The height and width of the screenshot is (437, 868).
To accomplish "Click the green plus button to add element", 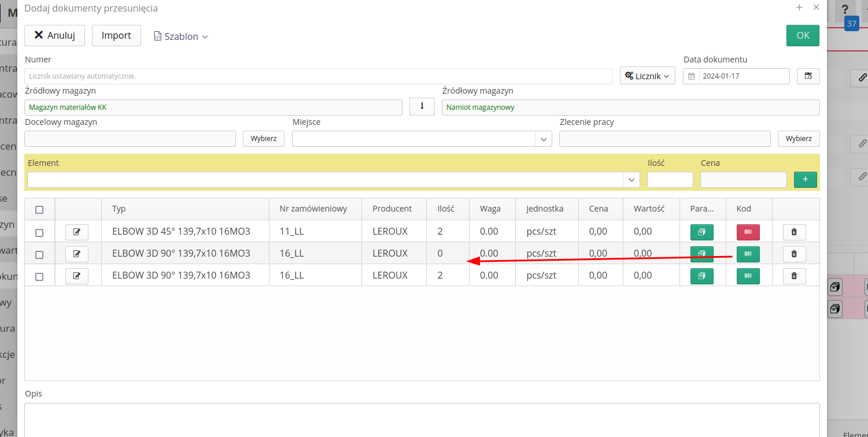I will [x=805, y=180].
